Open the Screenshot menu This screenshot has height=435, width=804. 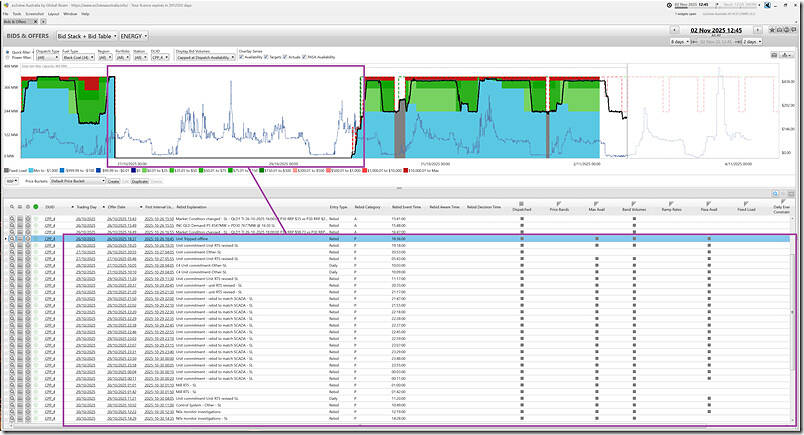click(35, 14)
